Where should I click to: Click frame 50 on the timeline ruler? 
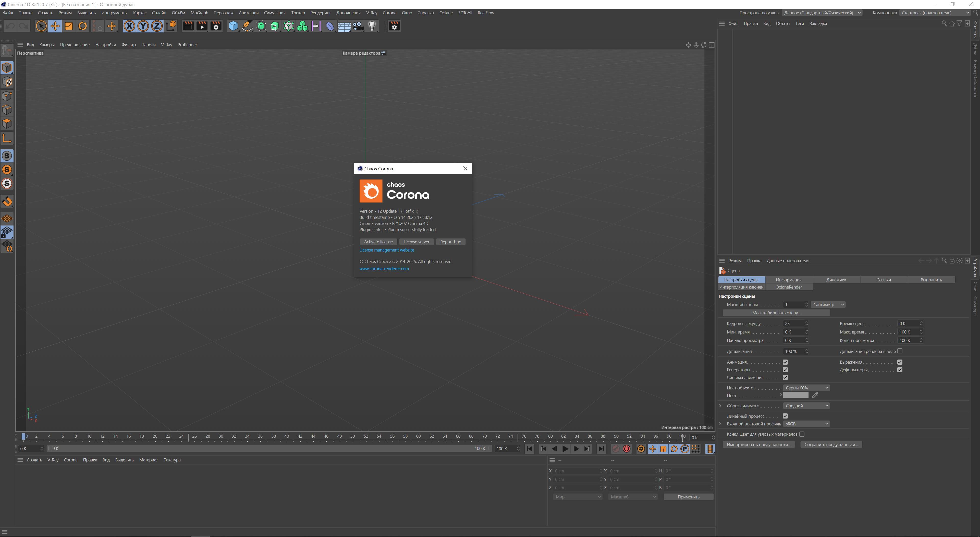[x=352, y=437]
